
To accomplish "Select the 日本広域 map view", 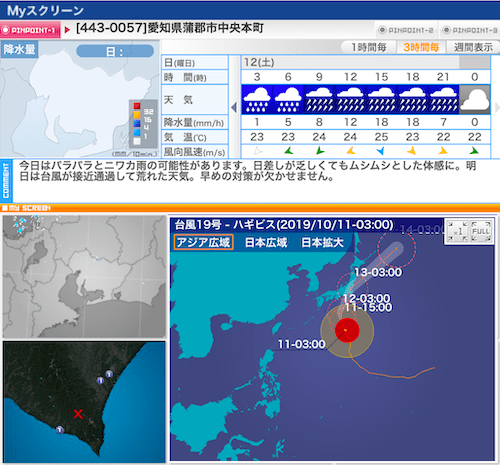I will coord(266,242).
